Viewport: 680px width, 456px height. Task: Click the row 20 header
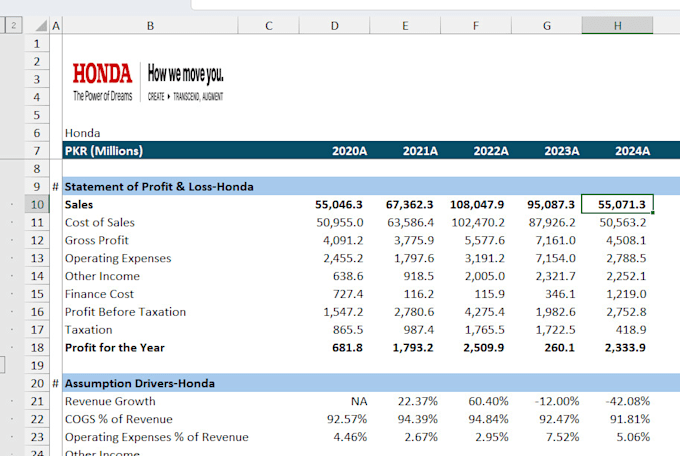pos(38,383)
